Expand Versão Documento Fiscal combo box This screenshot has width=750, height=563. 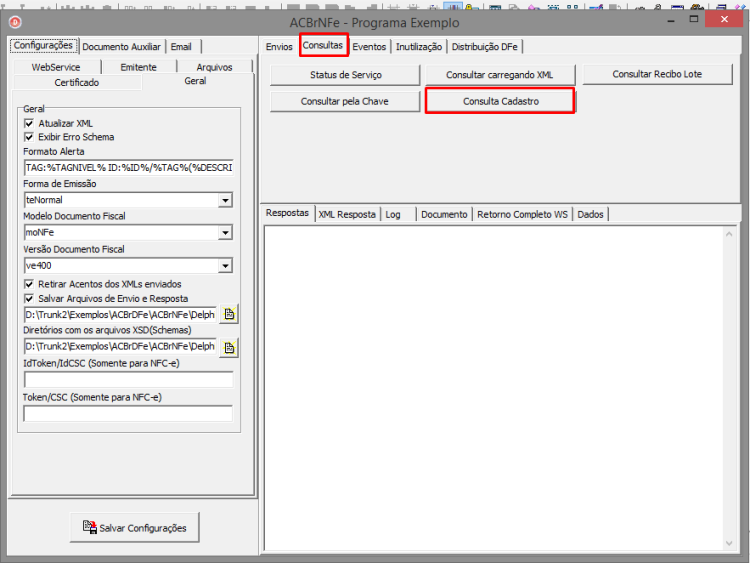coord(225,265)
